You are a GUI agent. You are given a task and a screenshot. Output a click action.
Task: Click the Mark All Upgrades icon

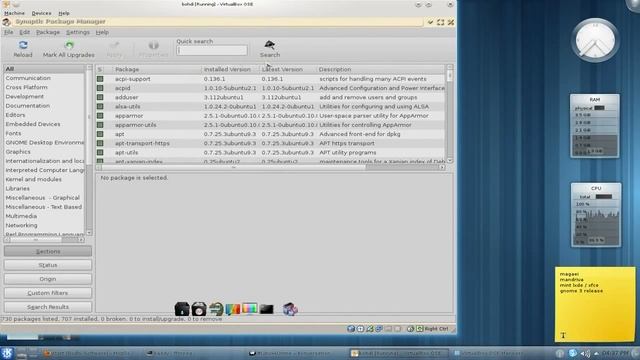69,44
